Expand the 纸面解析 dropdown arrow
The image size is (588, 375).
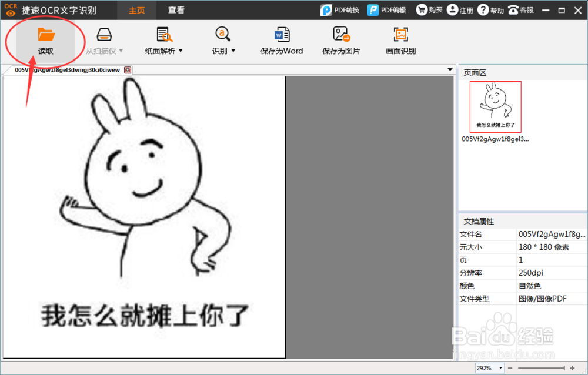tap(181, 51)
